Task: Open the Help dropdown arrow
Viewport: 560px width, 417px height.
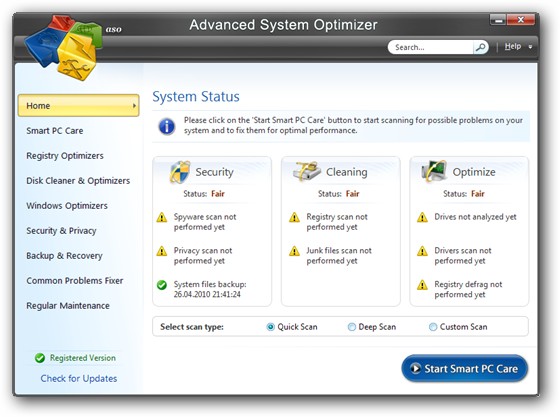Action: 530,47
